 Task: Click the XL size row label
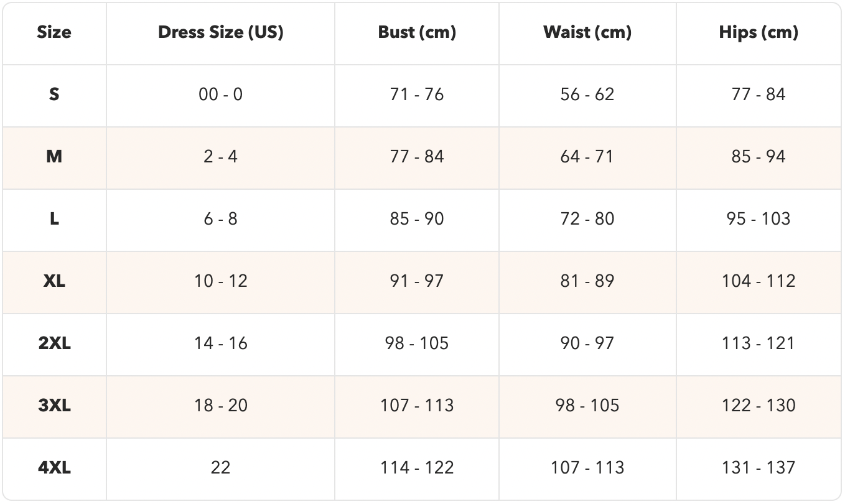pyautogui.click(x=54, y=281)
